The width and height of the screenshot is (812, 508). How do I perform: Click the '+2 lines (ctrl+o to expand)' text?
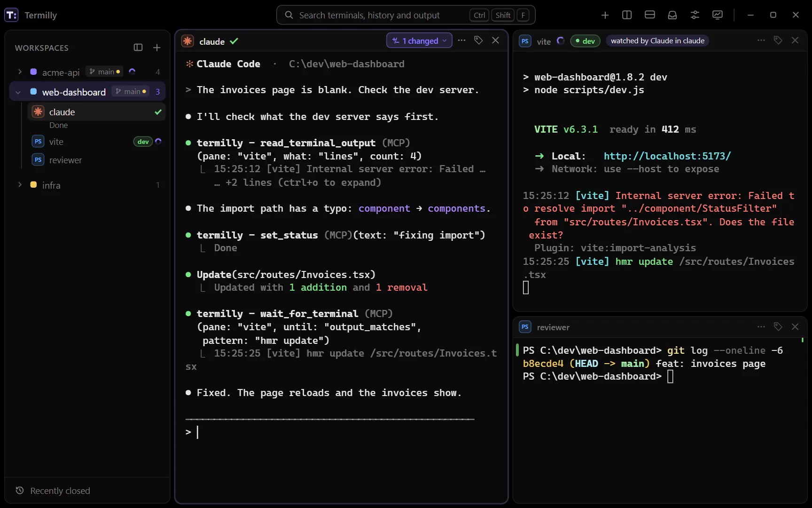pyautogui.click(x=303, y=182)
